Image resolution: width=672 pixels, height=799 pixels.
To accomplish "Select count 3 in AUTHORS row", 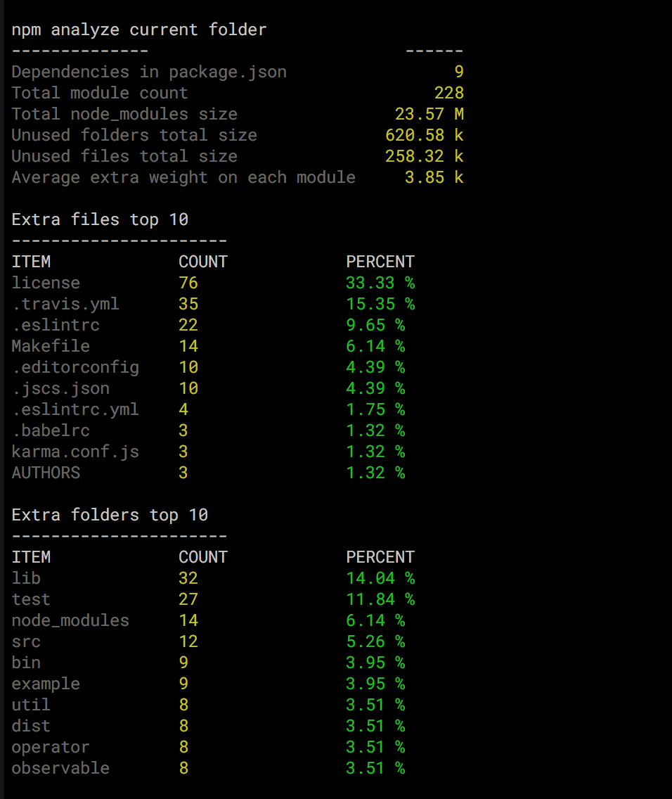I will (183, 473).
